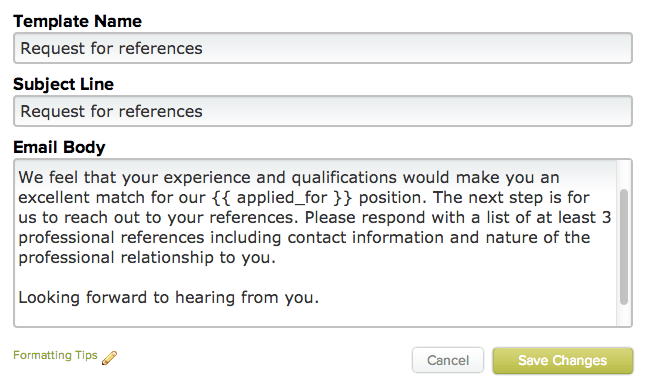Screen dimensions: 648x385
Task: Click the pencil icon beside Formatting Tips
Action: tap(110, 357)
